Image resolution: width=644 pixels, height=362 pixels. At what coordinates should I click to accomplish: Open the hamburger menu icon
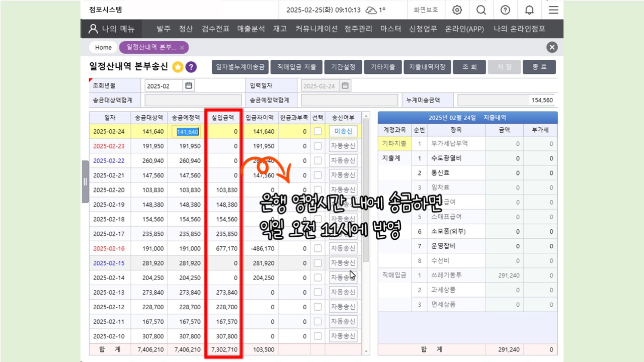(x=553, y=10)
